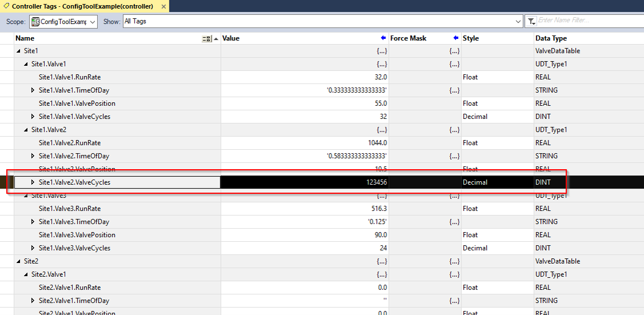The image size is (644, 315).
Task: Select the Site1.Valve3.RunRate tag name
Action: click(x=70, y=208)
